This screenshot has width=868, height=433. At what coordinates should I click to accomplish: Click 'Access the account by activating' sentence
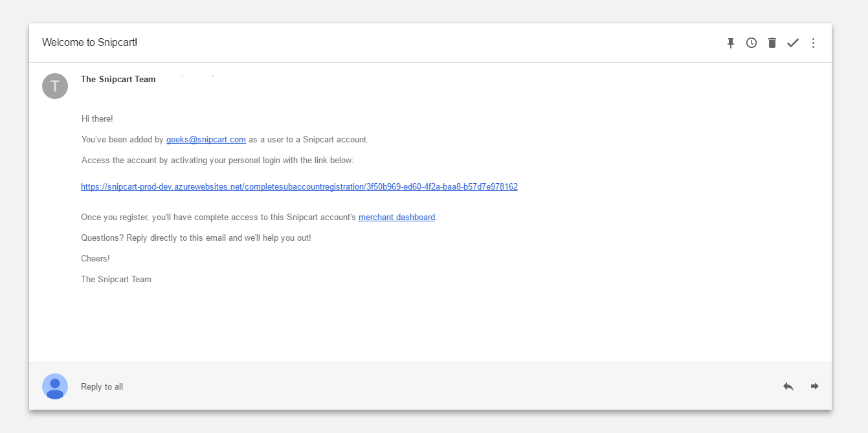[217, 161]
